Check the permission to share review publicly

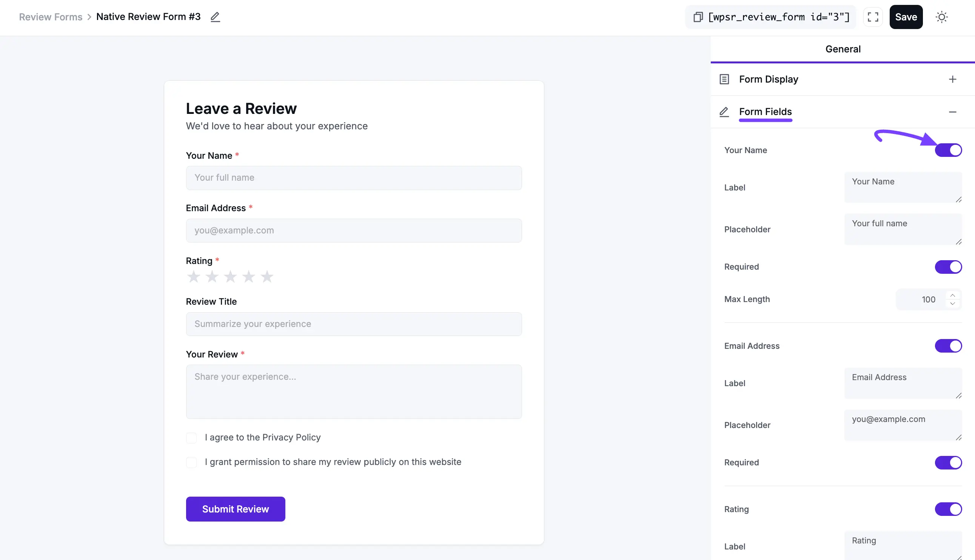point(191,462)
